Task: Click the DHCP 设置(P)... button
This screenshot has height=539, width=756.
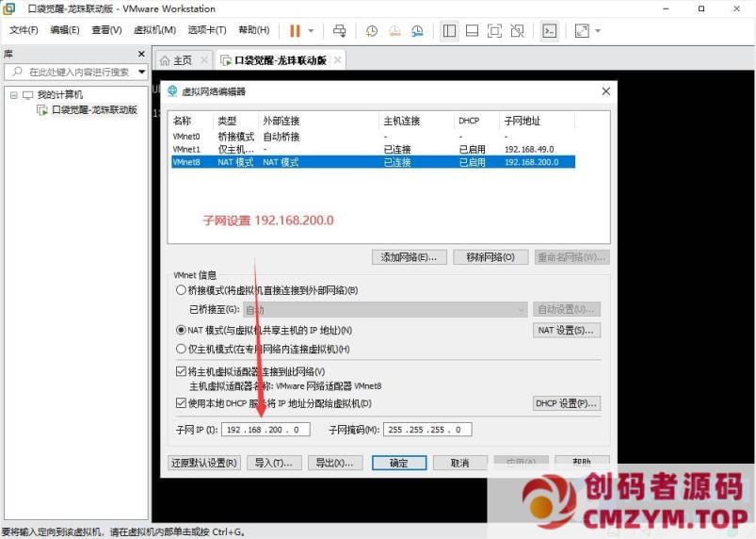Action: pyautogui.click(x=567, y=403)
